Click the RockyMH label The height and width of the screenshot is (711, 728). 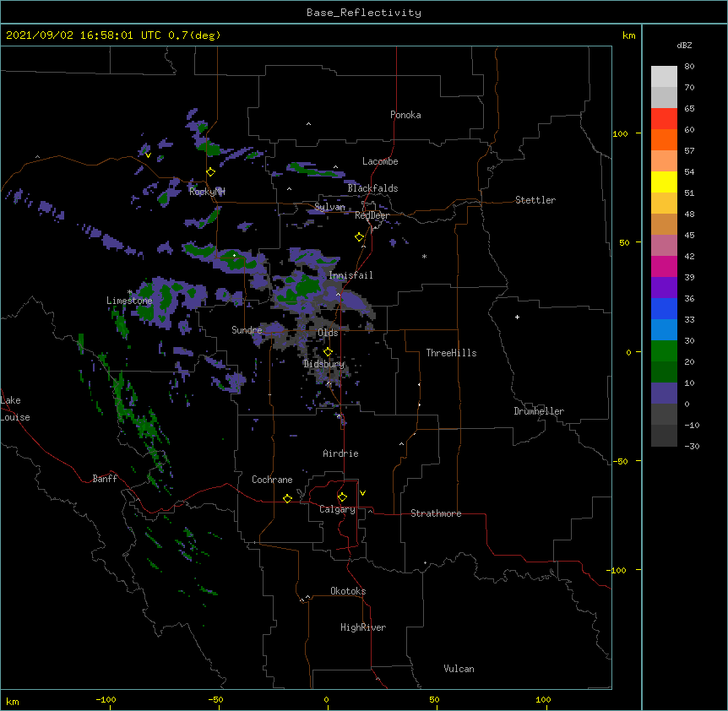[x=207, y=191]
